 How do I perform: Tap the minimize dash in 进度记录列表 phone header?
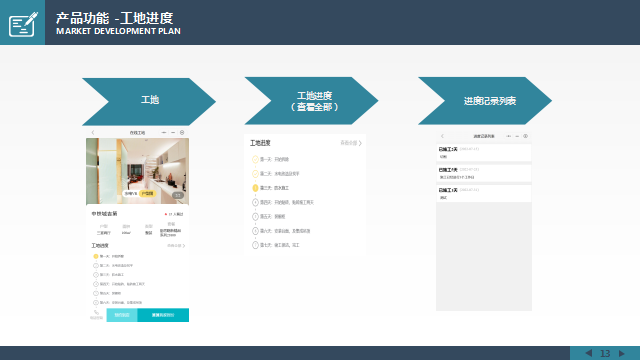[517, 136]
